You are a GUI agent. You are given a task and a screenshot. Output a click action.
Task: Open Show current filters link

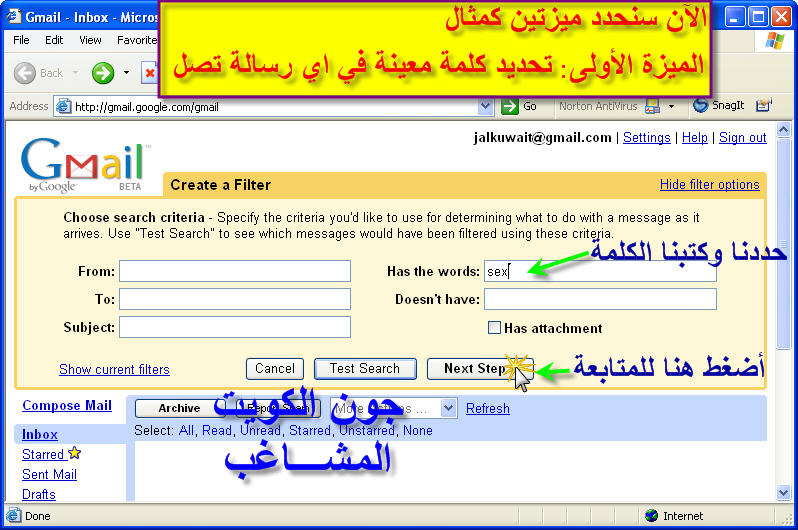[x=114, y=369]
